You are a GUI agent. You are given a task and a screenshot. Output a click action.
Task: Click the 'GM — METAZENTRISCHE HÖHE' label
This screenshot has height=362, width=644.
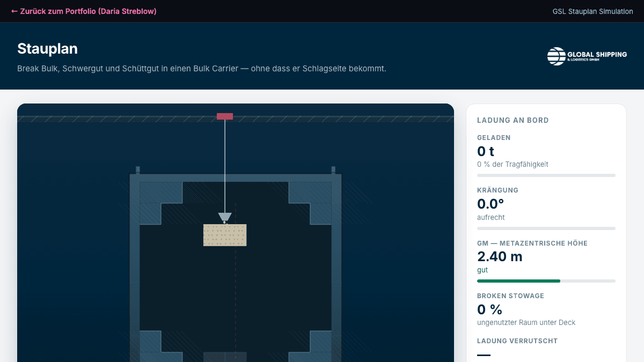[532, 243]
